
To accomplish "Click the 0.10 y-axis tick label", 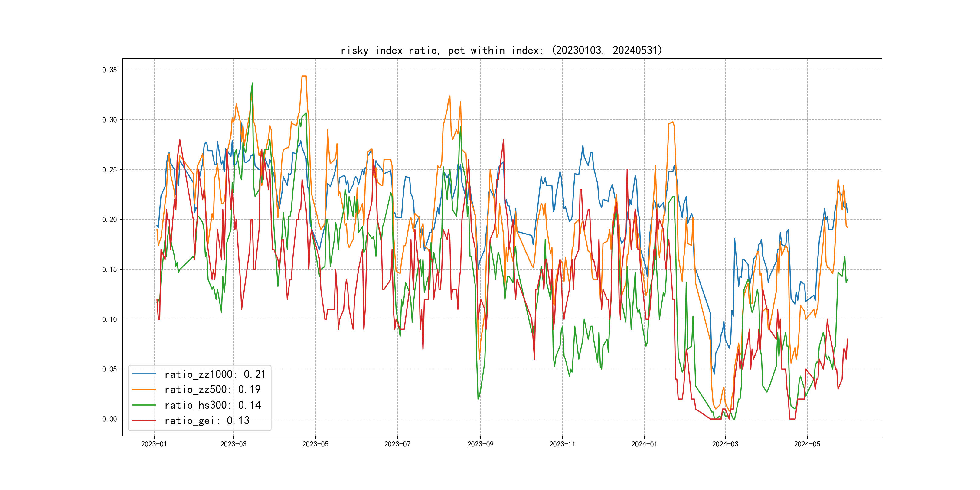I will 109,319.
